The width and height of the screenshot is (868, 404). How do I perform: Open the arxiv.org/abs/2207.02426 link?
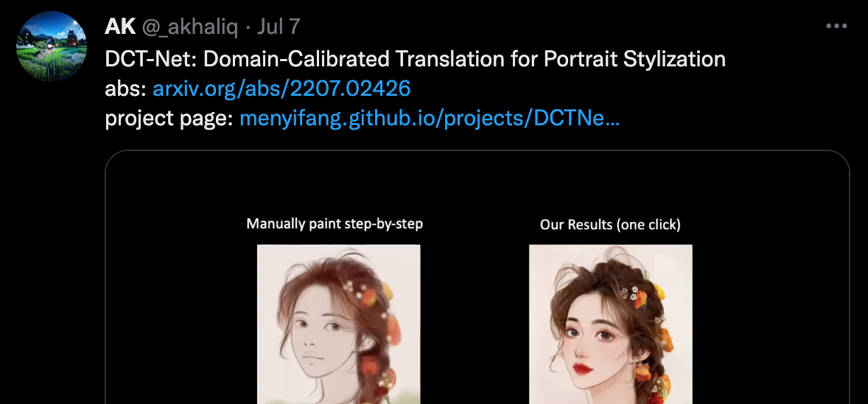tap(281, 88)
